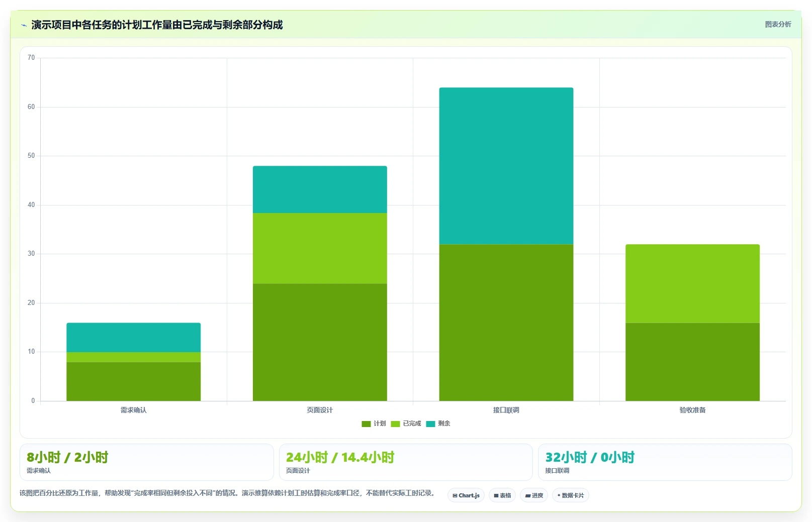Click the '24小时 / 14.4小时' card value

(x=340, y=457)
